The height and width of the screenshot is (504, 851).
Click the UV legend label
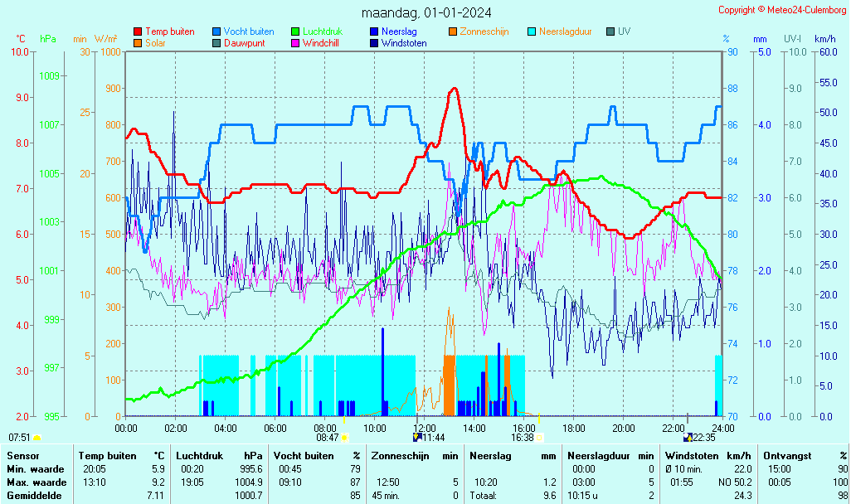pos(624,31)
